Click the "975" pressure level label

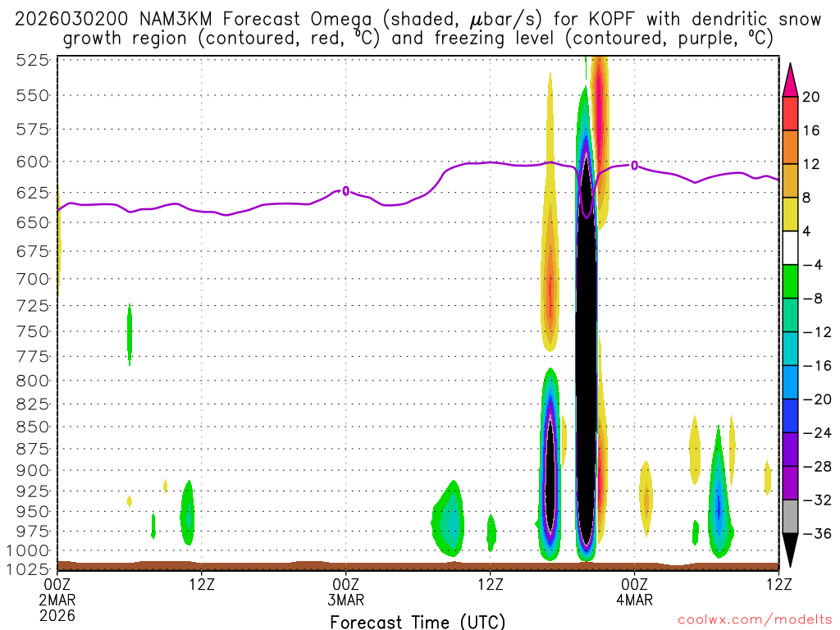33,532
